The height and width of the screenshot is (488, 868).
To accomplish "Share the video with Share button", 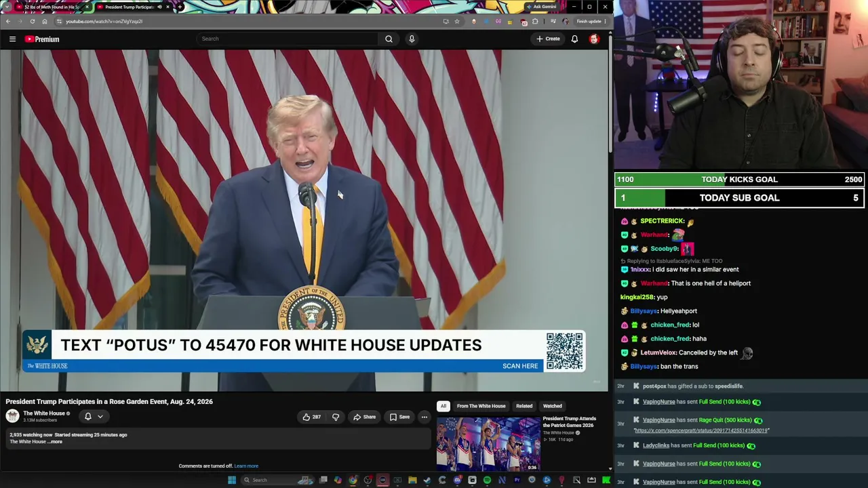I will pyautogui.click(x=364, y=417).
